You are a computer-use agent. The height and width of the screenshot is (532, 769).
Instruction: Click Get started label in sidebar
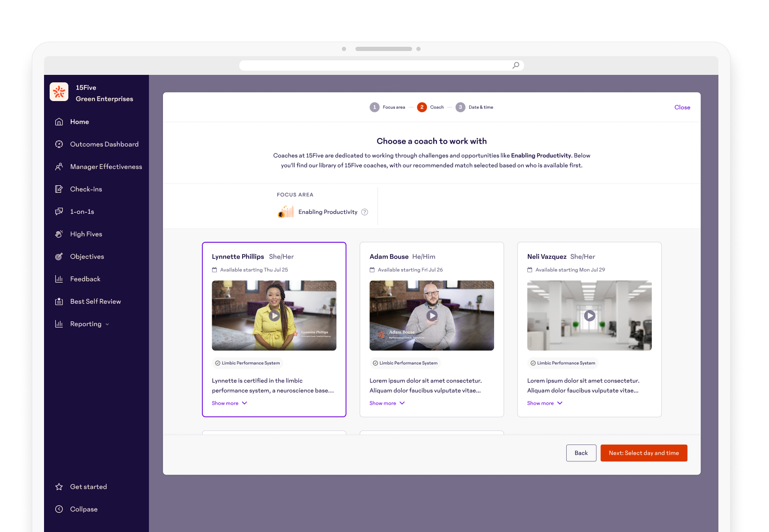[89, 487]
